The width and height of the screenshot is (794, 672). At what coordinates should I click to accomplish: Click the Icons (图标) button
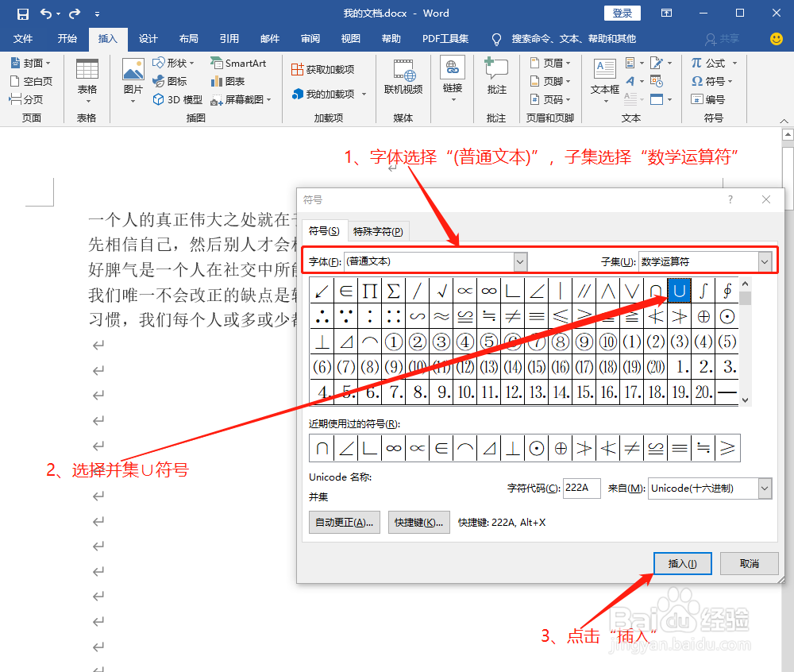tap(170, 81)
